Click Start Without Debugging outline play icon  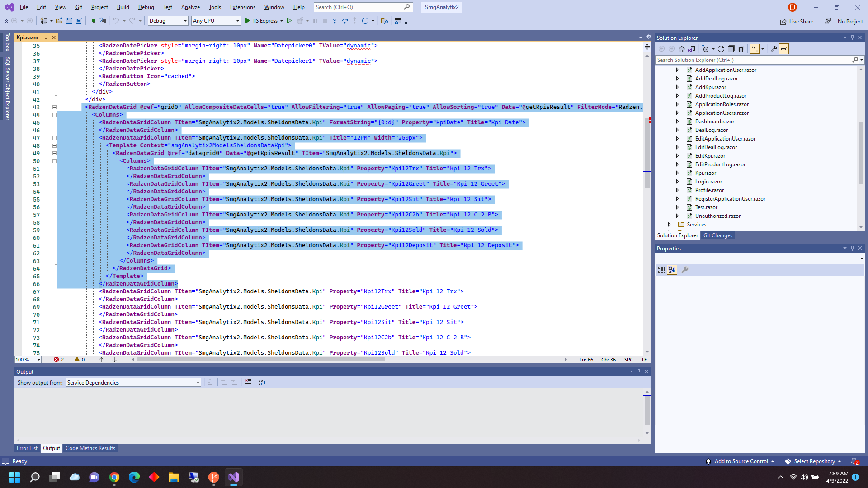tap(289, 21)
